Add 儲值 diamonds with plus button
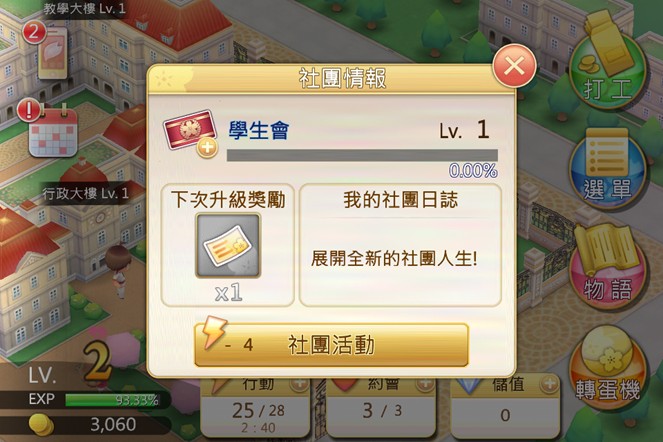Screen dimensions: 663x442 (550, 384)
